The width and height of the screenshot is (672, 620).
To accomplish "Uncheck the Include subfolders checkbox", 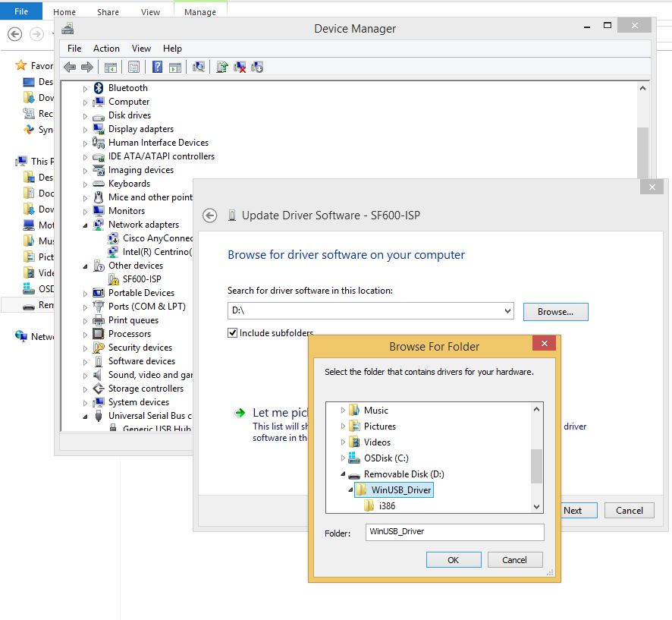I will tap(233, 333).
